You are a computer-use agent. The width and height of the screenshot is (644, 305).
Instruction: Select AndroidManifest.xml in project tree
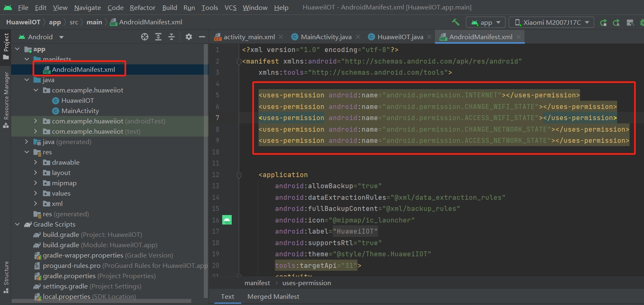pos(83,70)
